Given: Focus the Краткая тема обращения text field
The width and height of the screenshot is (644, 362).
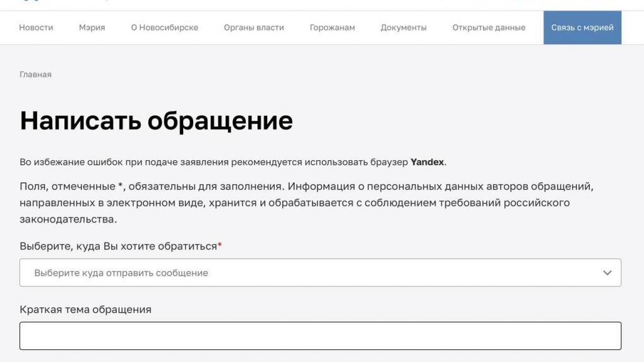Looking at the screenshot, I should 320,336.
